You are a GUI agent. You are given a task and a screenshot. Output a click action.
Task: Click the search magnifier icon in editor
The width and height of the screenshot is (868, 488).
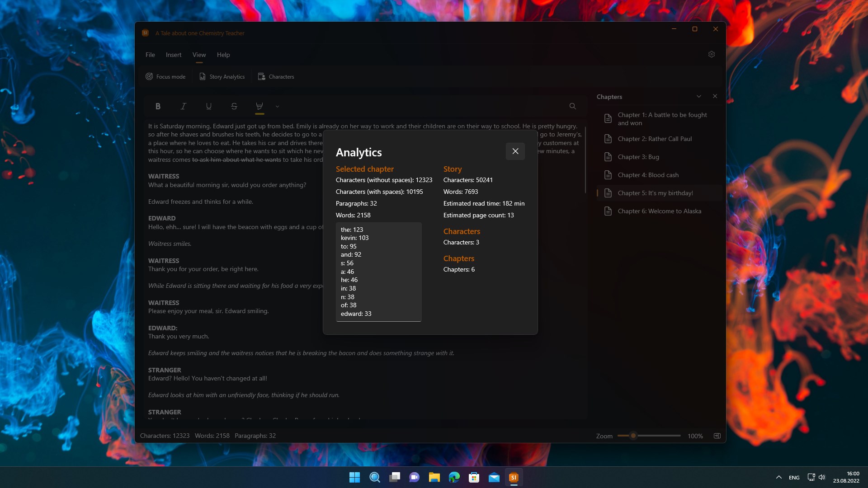click(x=572, y=106)
